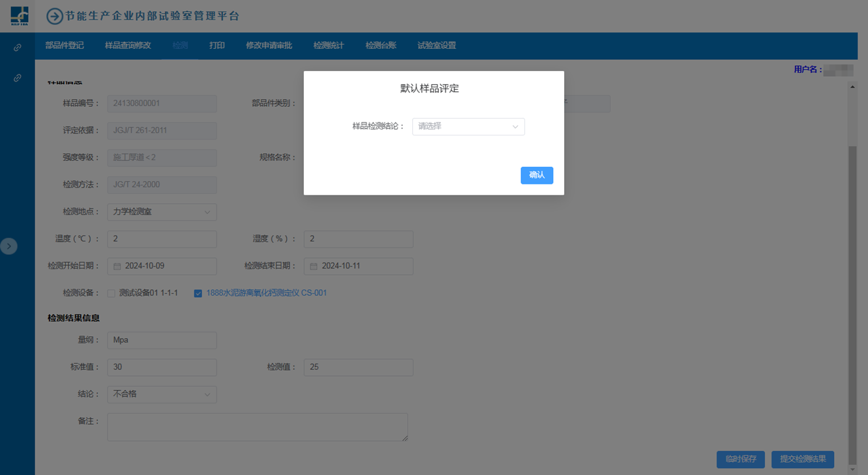Open the 样品检测结论 dropdown in dialog
This screenshot has height=475, width=868.
(x=468, y=126)
